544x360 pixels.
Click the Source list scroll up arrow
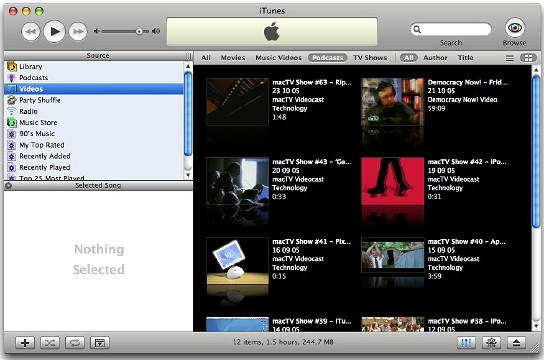click(188, 66)
